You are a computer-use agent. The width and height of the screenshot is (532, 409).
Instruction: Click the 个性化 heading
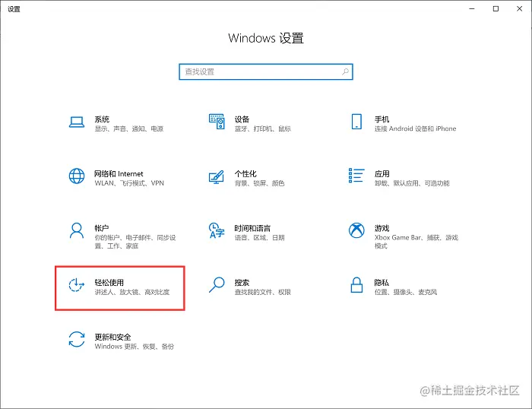(245, 174)
